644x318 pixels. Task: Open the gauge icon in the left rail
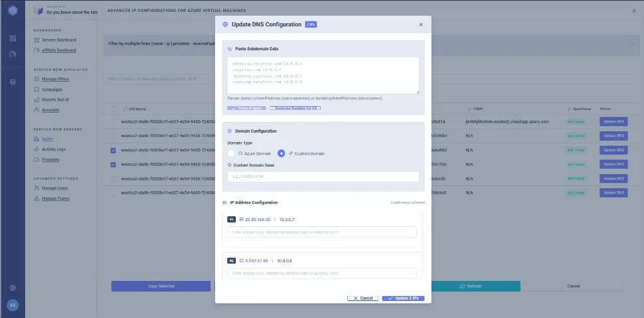(13, 54)
